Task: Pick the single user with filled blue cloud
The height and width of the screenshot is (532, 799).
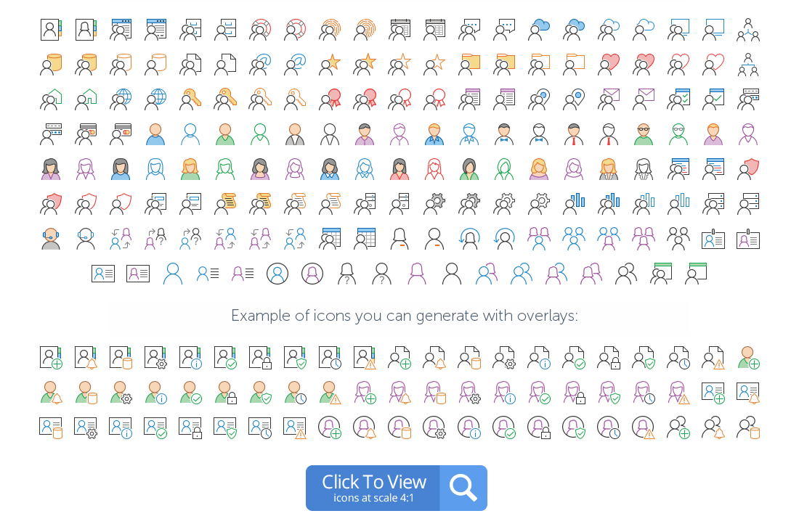Action: (539, 30)
